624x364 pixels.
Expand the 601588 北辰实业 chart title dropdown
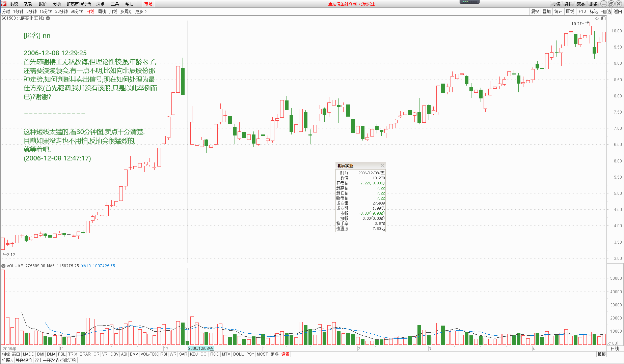point(48,18)
